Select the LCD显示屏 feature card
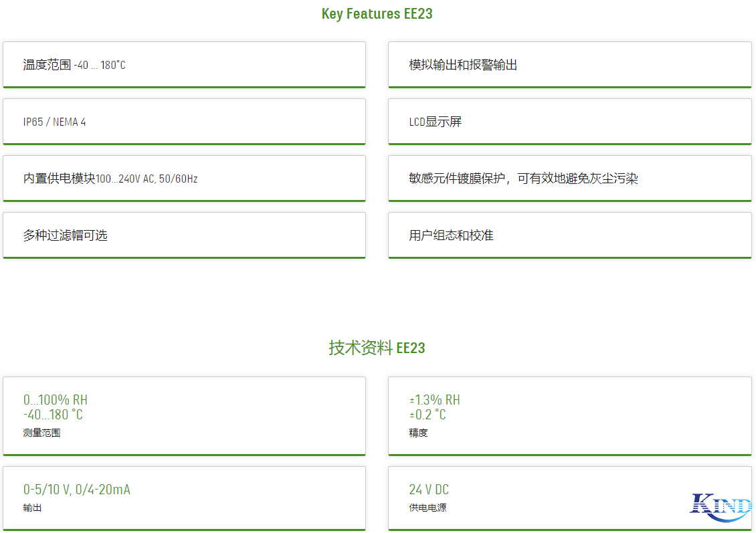The height and width of the screenshot is (533, 756). pos(569,122)
